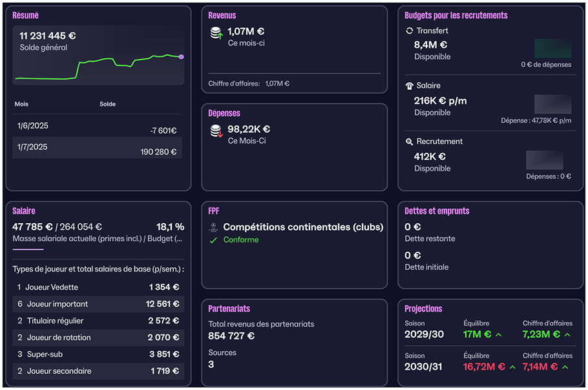Select the Joueur important salary row
588x390 pixels.
98,304
